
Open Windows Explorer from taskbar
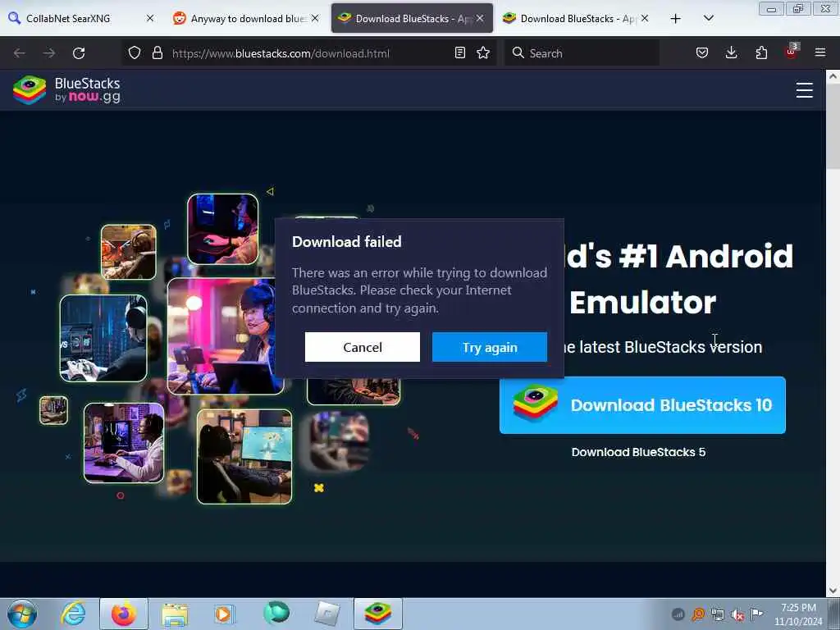pyautogui.click(x=175, y=614)
